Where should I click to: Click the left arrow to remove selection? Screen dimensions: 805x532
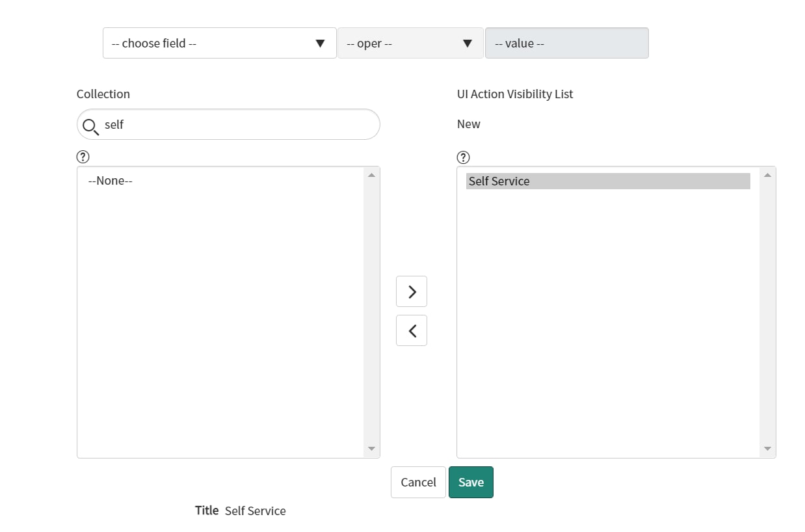pos(411,330)
